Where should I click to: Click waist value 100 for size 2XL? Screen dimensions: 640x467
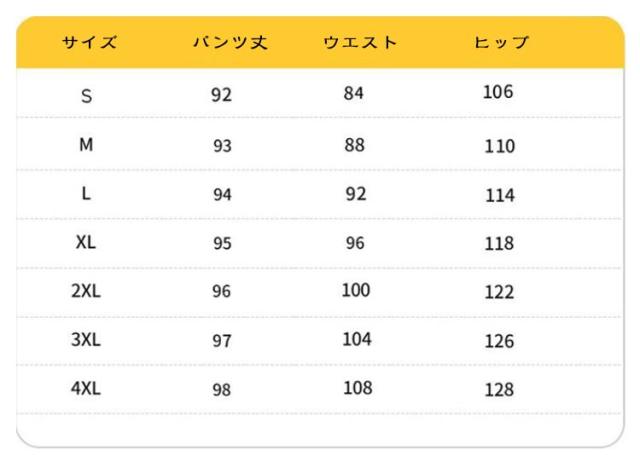(355, 290)
